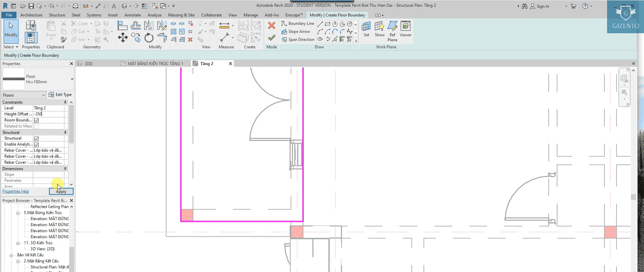Click the Boundary Line button
The width and height of the screenshot is (644, 272).
[x=298, y=24]
